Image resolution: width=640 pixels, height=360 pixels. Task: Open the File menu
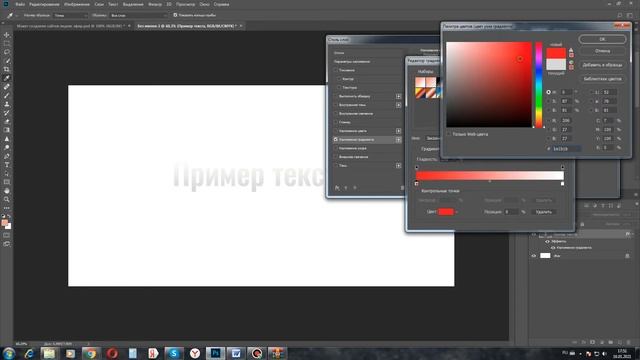click(20, 4)
